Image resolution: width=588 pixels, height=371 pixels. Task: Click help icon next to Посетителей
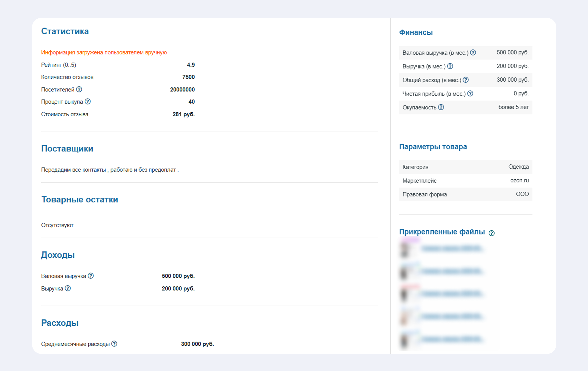coord(79,89)
